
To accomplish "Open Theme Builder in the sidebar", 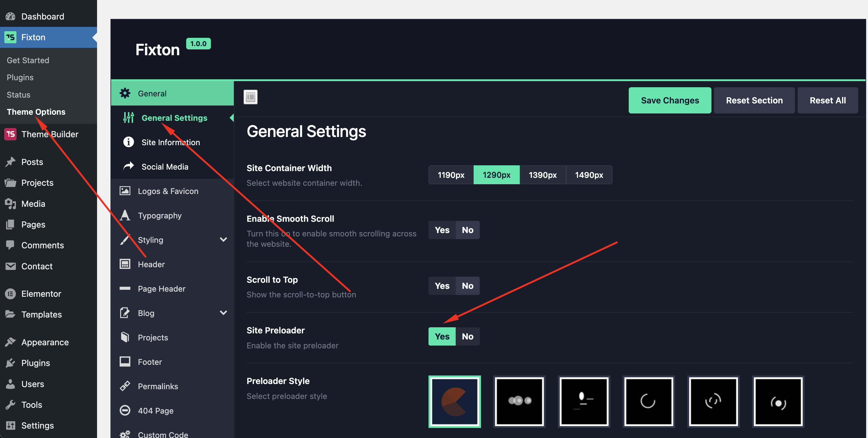I will [49, 134].
